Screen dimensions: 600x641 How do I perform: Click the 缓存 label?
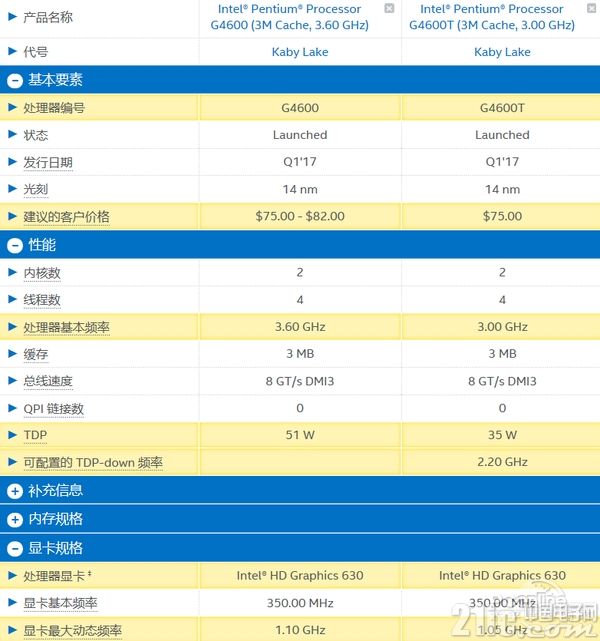pos(36,354)
